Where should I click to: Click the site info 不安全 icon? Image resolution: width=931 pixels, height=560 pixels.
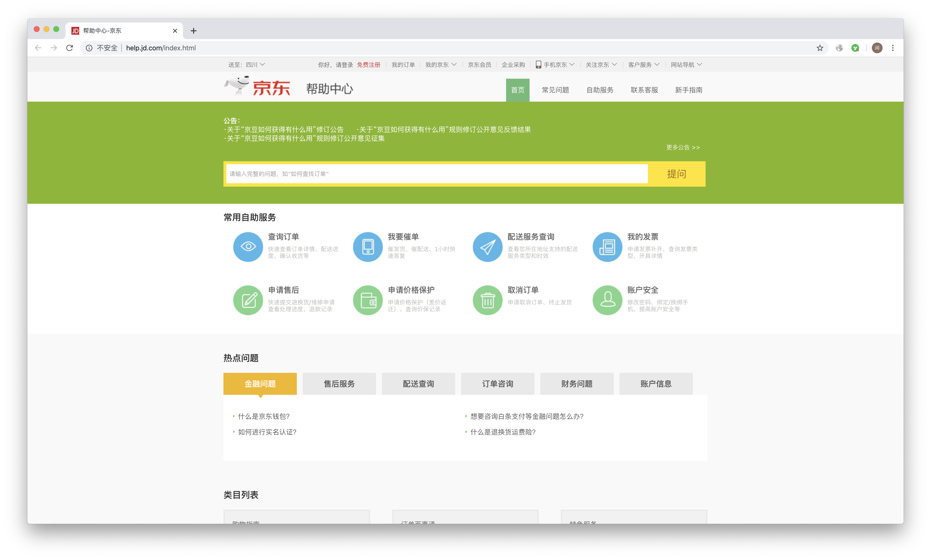pyautogui.click(x=89, y=48)
